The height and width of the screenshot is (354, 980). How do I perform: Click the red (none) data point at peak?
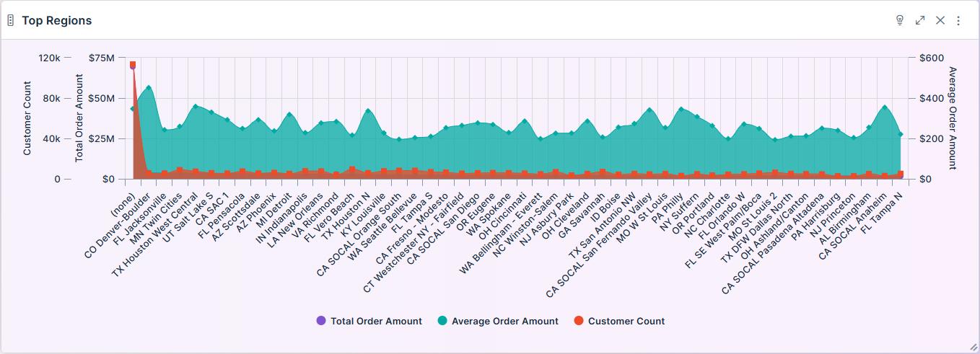pyautogui.click(x=133, y=65)
